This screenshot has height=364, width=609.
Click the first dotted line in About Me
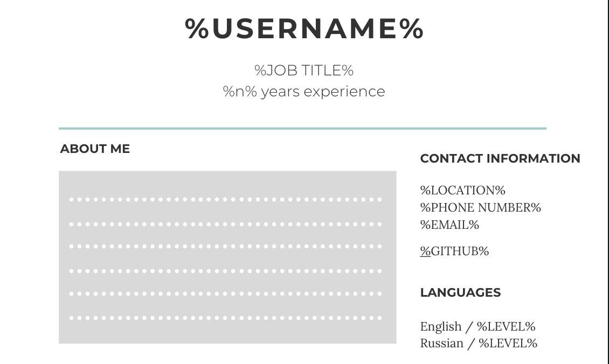pyautogui.click(x=226, y=199)
